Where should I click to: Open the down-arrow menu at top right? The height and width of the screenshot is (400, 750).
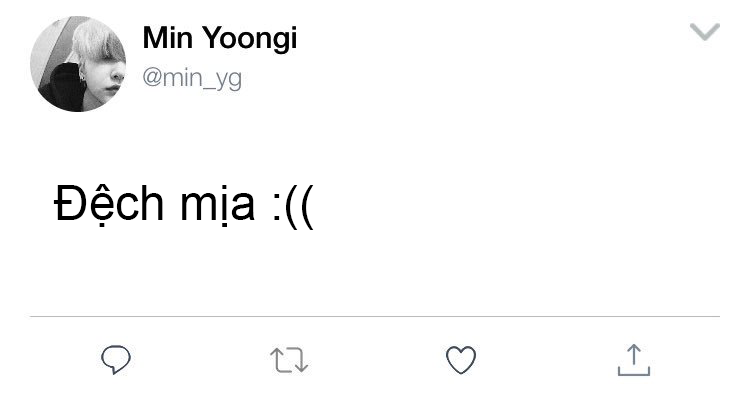[x=705, y=34]
